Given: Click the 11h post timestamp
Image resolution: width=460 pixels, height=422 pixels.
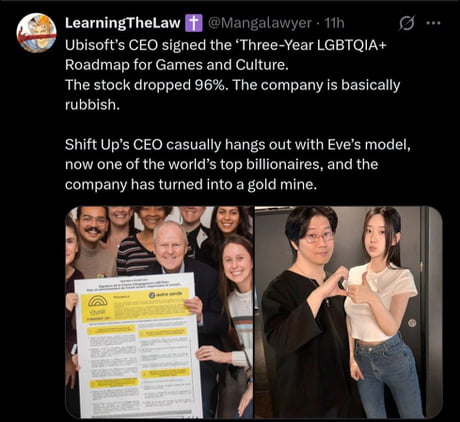Looking at the screenshot, I should 334,23.
